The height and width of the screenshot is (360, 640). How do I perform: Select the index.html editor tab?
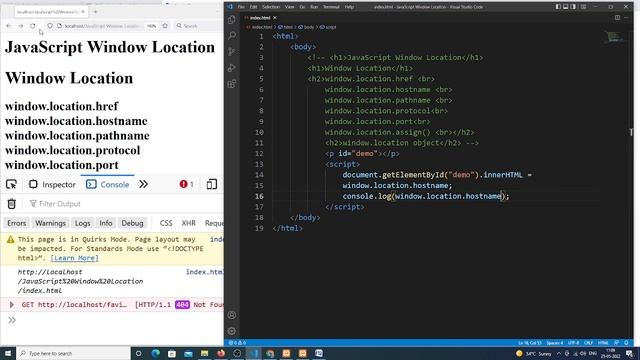[260, 18]
